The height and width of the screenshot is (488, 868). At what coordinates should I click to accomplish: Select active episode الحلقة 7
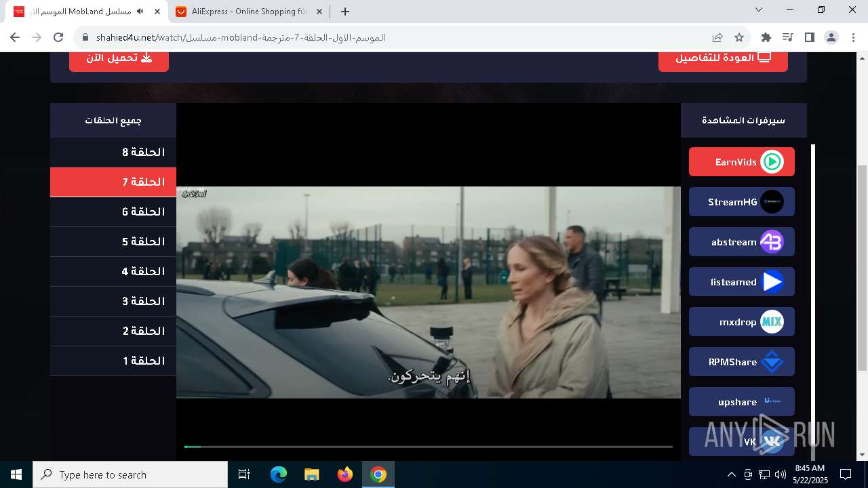(x=113, y=182)
